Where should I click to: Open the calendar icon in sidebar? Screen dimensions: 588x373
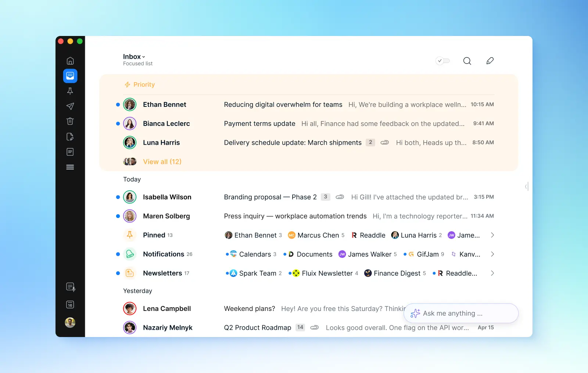pos(70,305)
